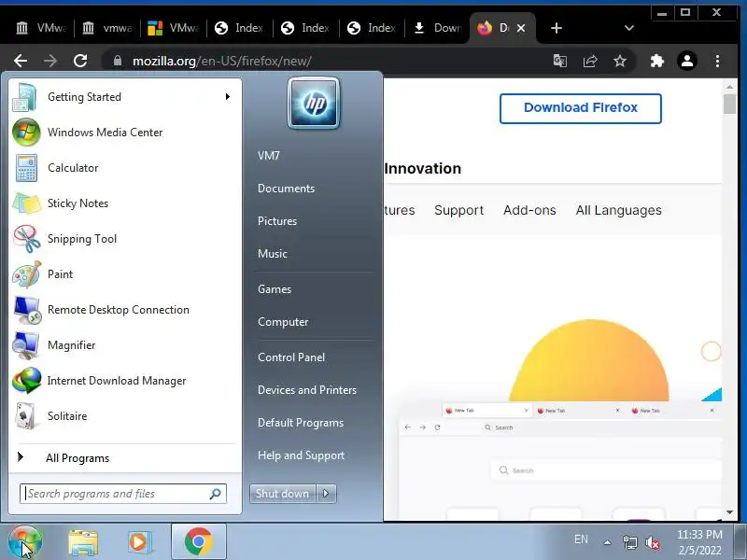Viewport: 747px width, 560px height.
Task: Open Remote Desktop Connection
Action: pyautogui.click(x=124, y=310)
